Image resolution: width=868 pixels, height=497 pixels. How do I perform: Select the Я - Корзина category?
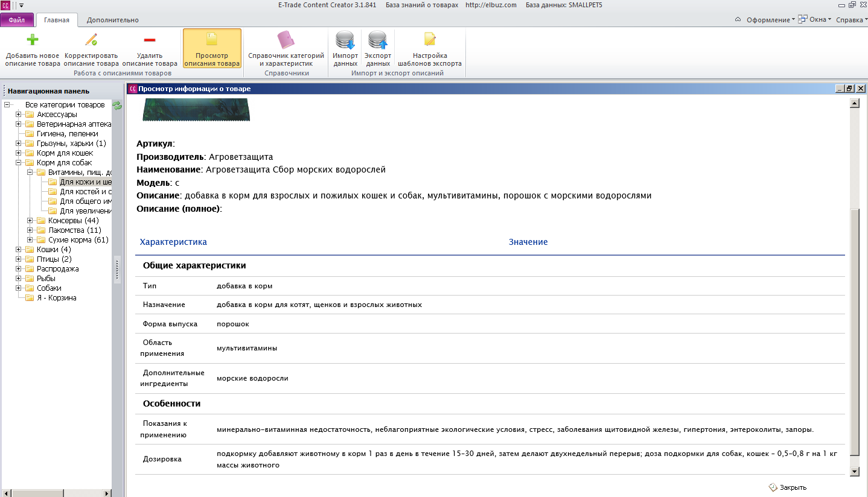tap(56, 298)
